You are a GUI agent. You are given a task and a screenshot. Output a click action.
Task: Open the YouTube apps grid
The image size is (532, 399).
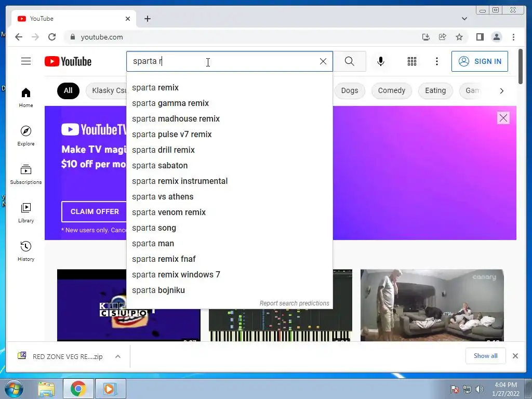(412, 61)
